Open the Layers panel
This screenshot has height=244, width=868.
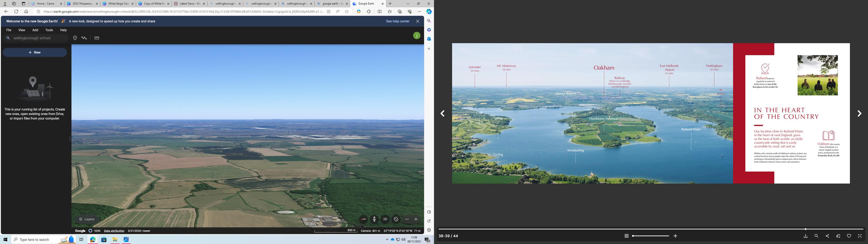87,219
